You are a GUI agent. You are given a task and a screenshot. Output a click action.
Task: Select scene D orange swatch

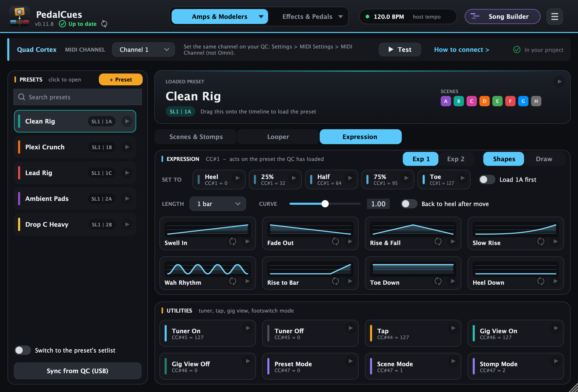[484, 101]
